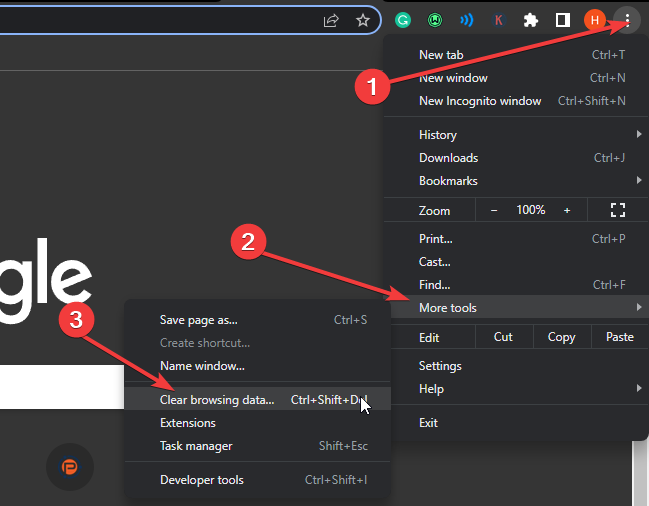Open Developer tools from submenu
649x506 pixels.
point(203,480)
